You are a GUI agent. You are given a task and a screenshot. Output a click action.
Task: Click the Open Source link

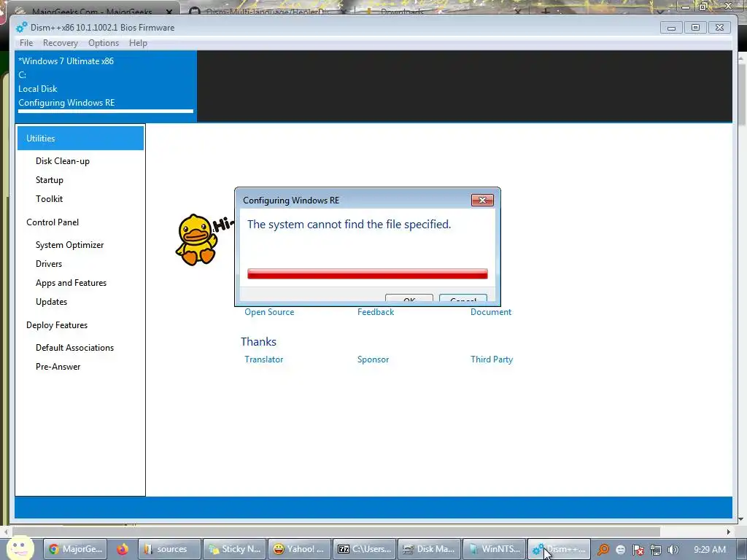tap(269, 312)
